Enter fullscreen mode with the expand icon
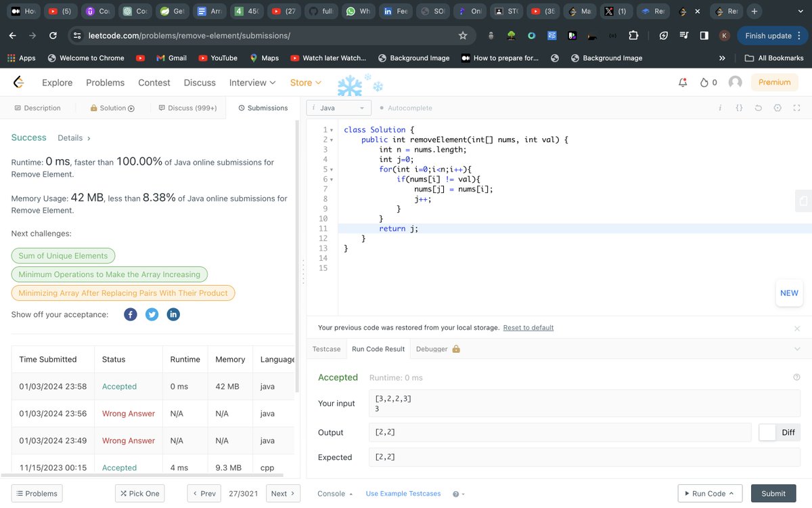The width and height of the screenshot is (812, 508). (796, 108)
